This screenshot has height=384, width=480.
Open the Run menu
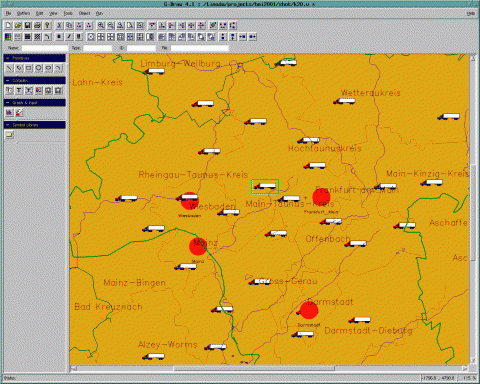(99, 13)
